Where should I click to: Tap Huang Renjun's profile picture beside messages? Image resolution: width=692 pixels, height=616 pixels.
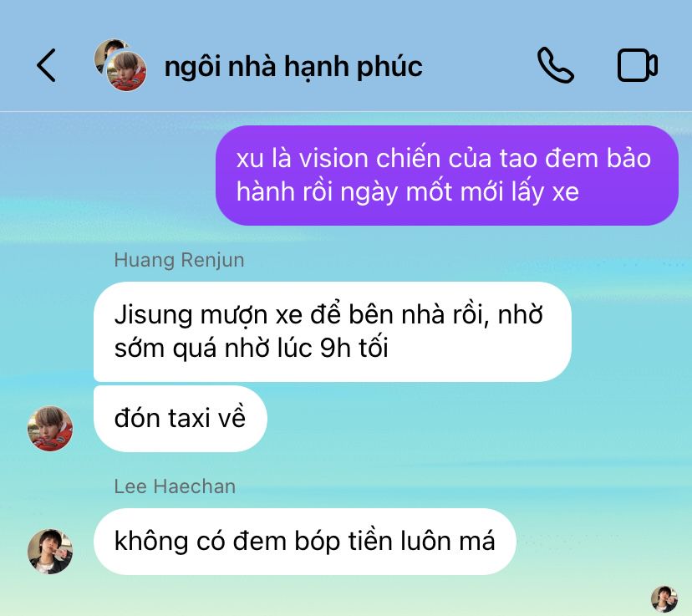pyautogui.click(x=50, y=429)
